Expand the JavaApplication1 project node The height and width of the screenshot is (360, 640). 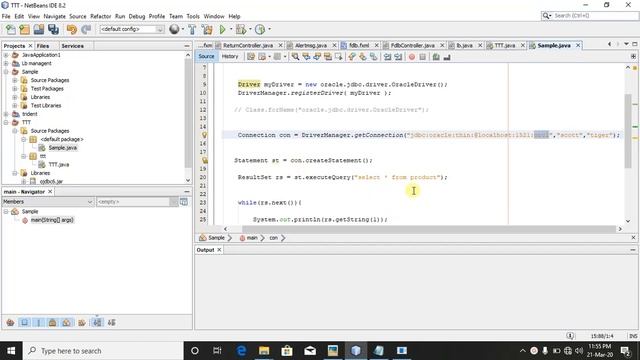click(x=6, y=55)
